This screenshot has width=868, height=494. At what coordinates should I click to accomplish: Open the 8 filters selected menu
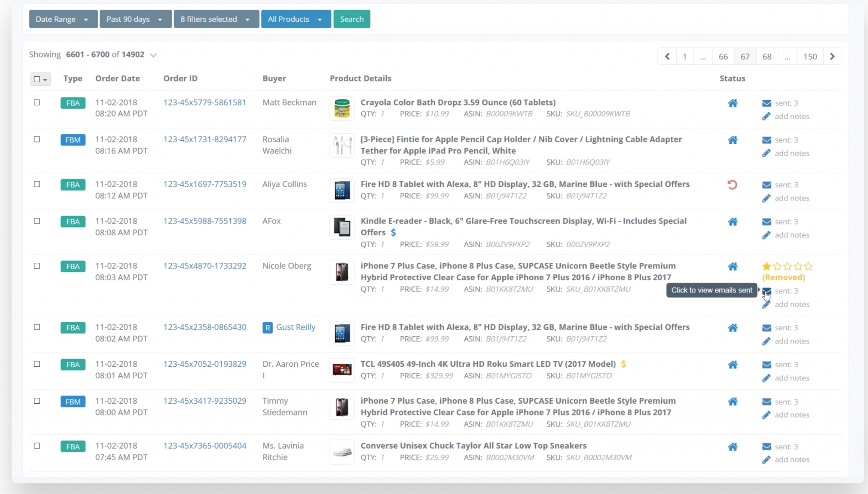click(x=216, y=19)
